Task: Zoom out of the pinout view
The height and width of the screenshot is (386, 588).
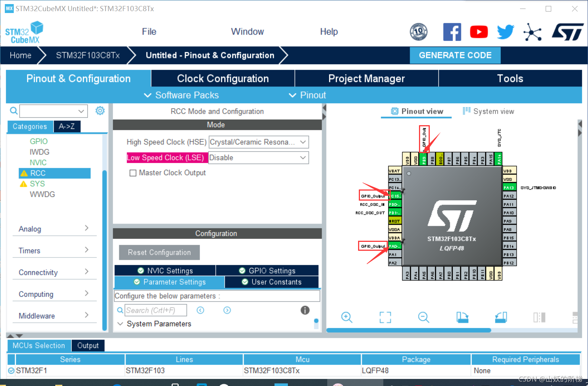Action: click(x=423, y=317)
